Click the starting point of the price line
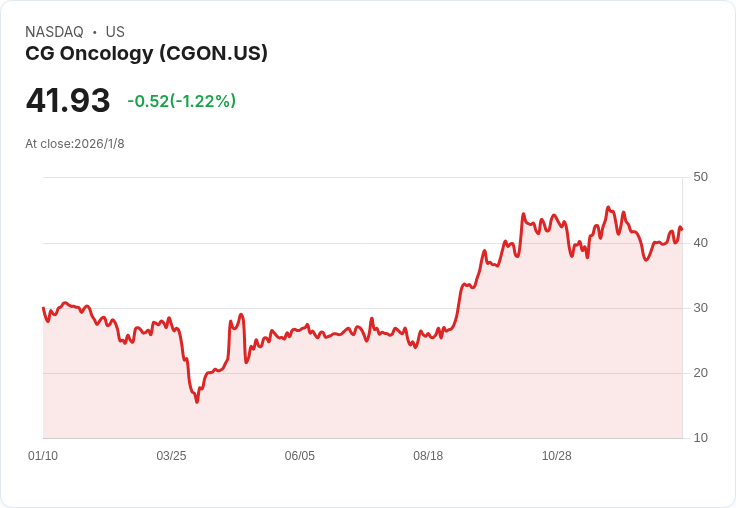736x508 pixels. [x=43, y=308]
